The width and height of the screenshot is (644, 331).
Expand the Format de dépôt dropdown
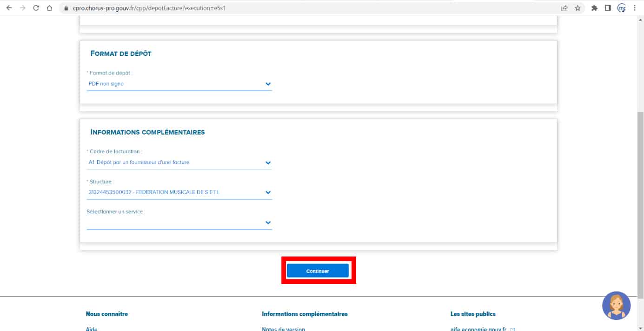(179, 84)
